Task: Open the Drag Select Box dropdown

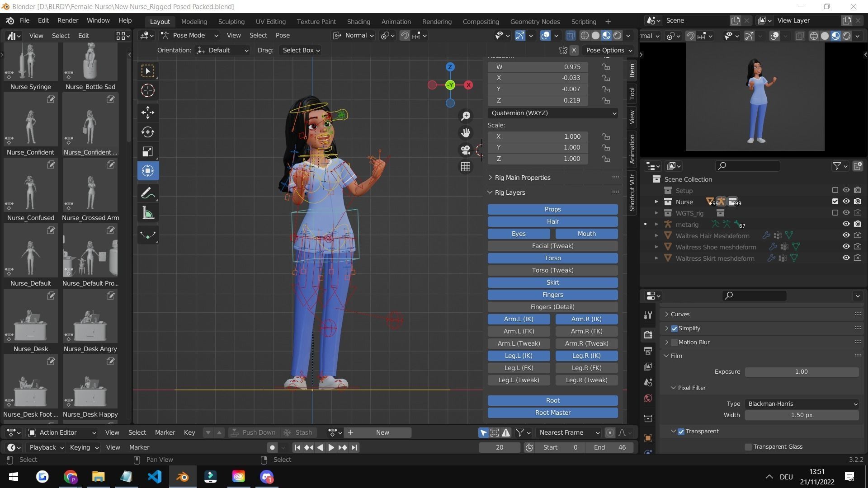Action: pyautogui.click(x=301, y=50)
